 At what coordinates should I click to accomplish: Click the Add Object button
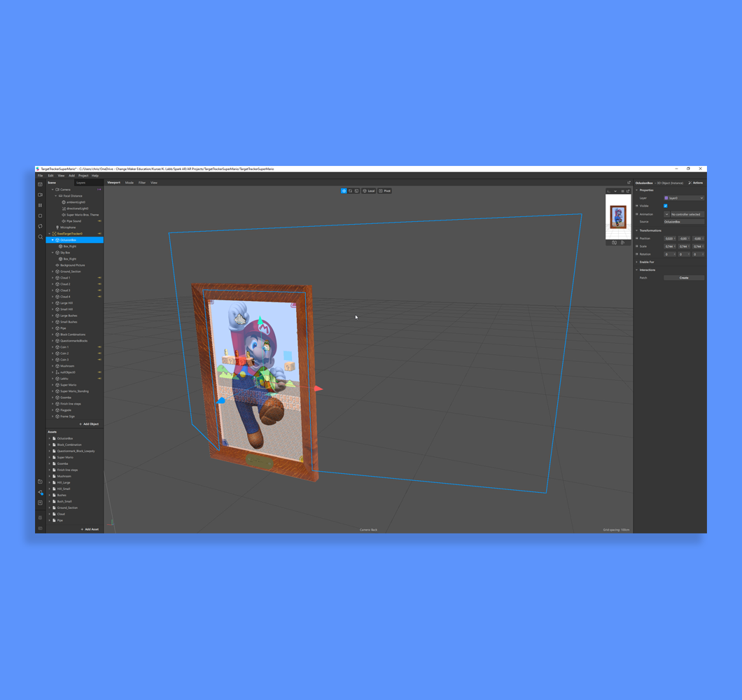tap(90, 424)
